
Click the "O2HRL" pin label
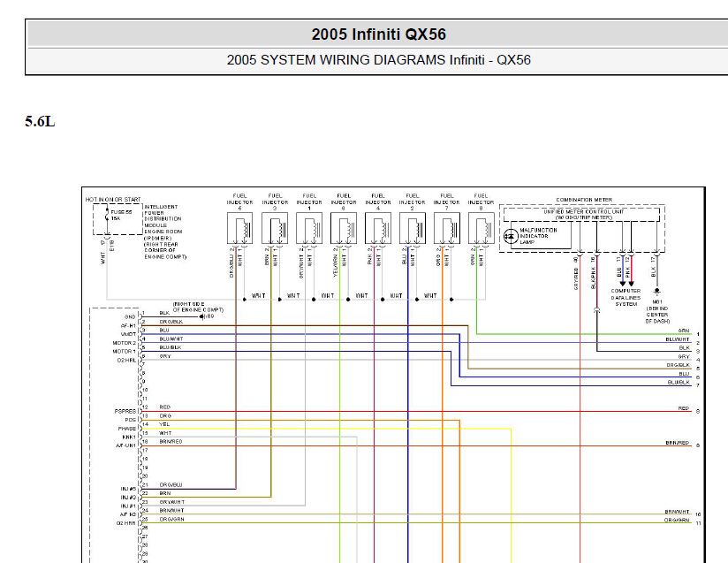[x=126, y=360]
